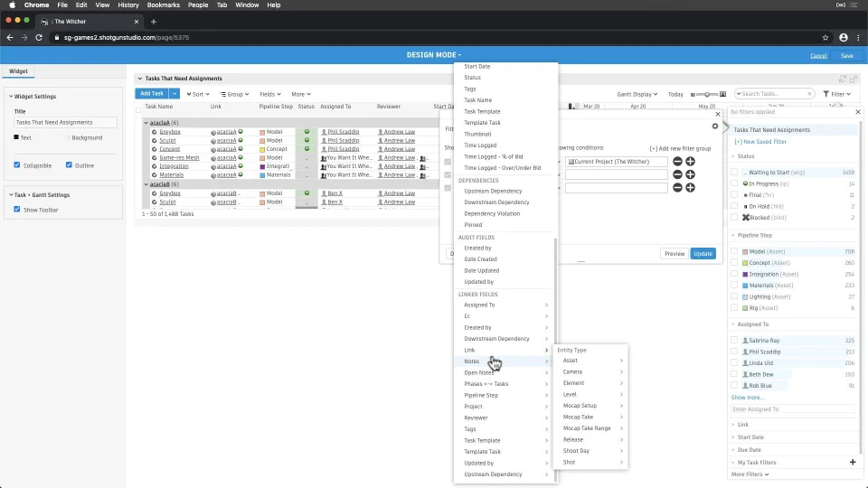
Task: Click the filter dialog gear settings icon
Action: click(715, 127)
